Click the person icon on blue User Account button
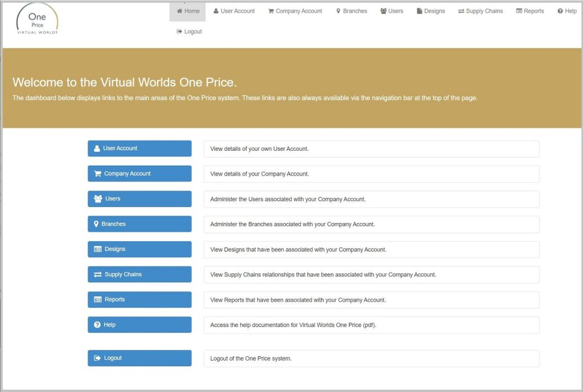Viewport: 583px width, 392px height. point(97,148)
